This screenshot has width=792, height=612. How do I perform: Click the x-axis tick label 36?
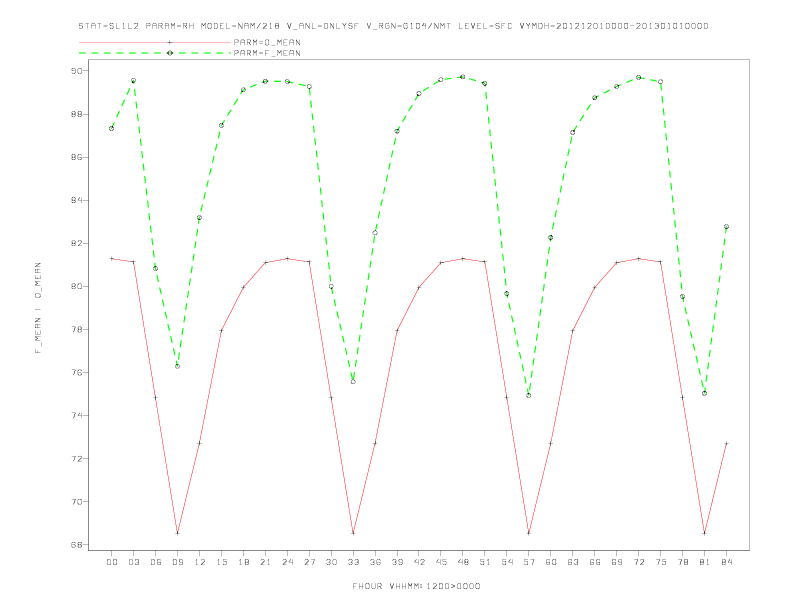click(375, 562)
